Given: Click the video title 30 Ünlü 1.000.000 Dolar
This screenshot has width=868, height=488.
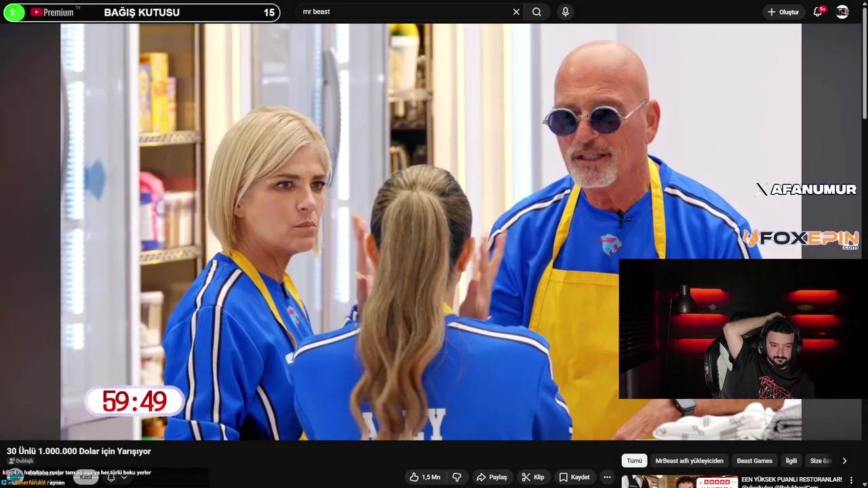Looking at the screenshot, I should (x=79, y=451).
